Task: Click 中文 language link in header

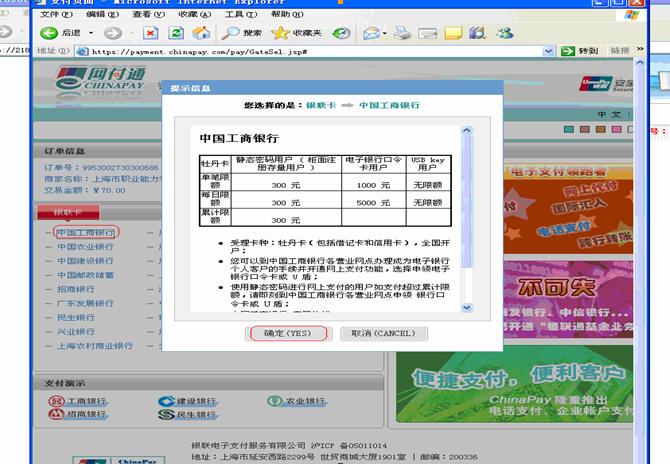Action: coord(609,115)
